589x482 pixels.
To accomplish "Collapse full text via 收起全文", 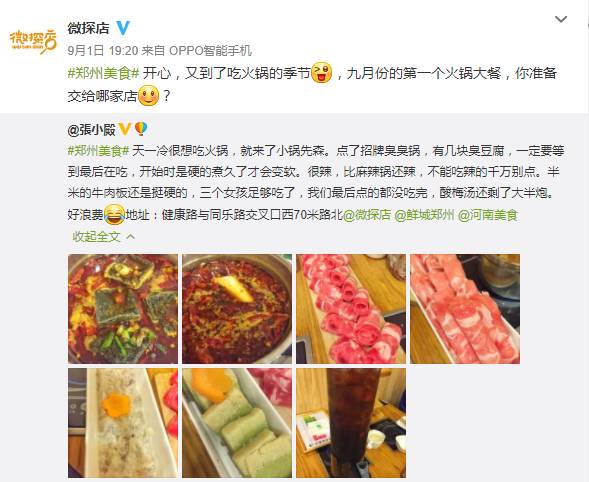I will 97,236.
